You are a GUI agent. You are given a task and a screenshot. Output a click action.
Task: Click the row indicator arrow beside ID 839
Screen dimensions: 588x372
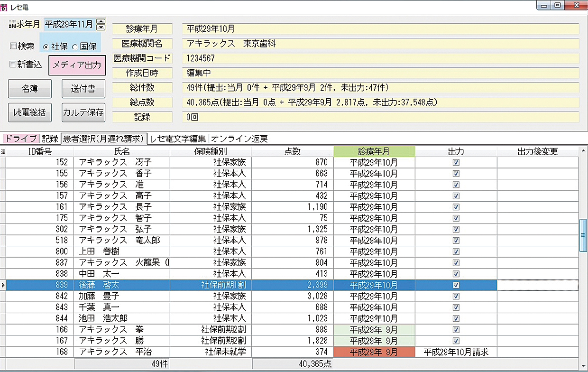tap(3, 285)
